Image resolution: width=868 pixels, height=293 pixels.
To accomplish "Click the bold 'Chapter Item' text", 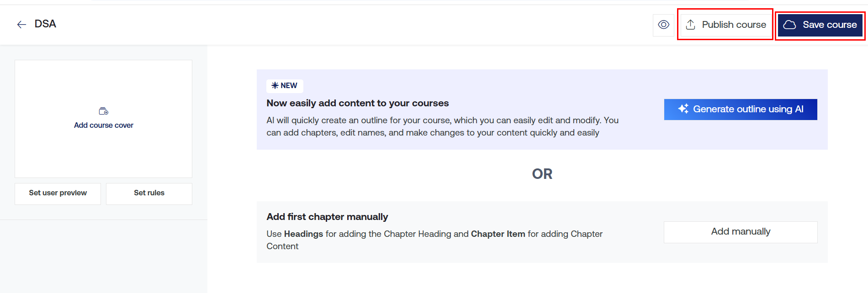I will coord(498,234).
